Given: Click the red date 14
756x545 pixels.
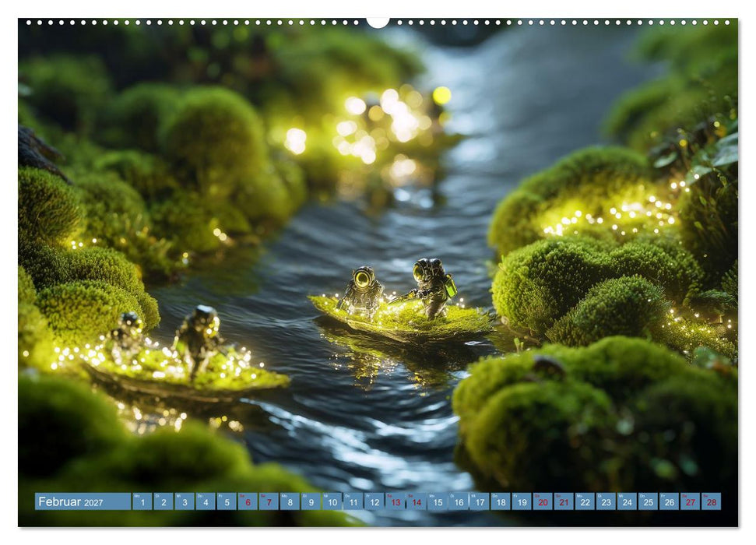Looking at the screenshot, I should click(x=417, y=501).
